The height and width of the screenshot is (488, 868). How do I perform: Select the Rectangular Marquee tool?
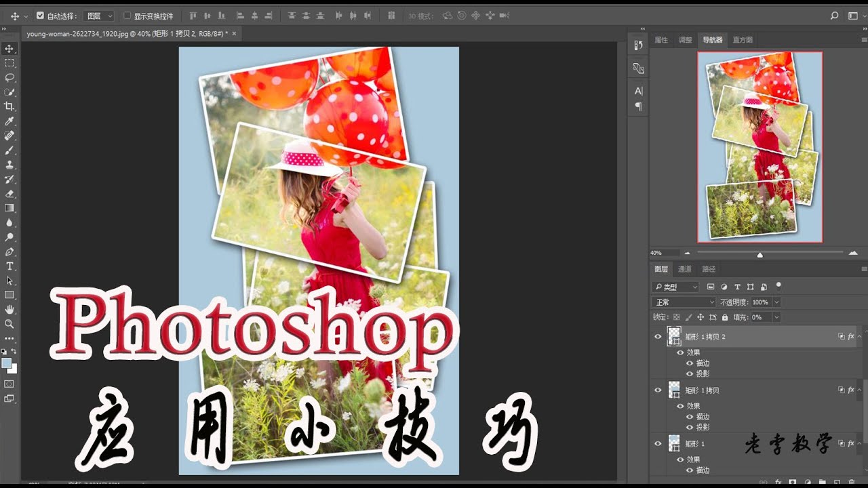click(9, 63)
